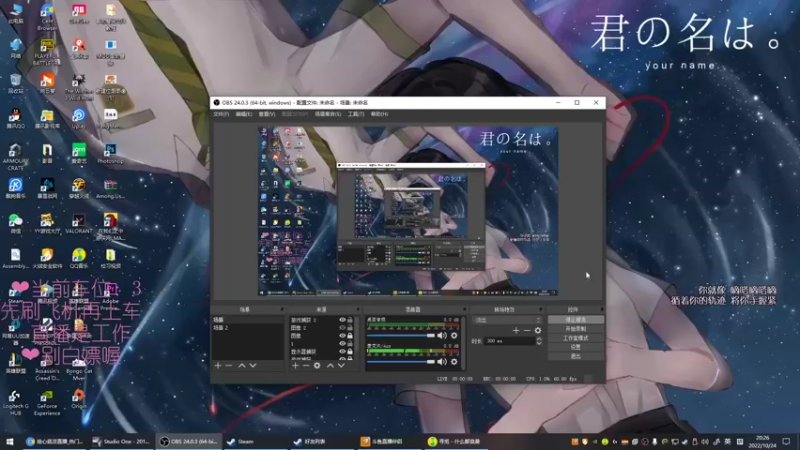The image size is (800, 450).
Task: Enable studio mode button
Action: point(576,338)
